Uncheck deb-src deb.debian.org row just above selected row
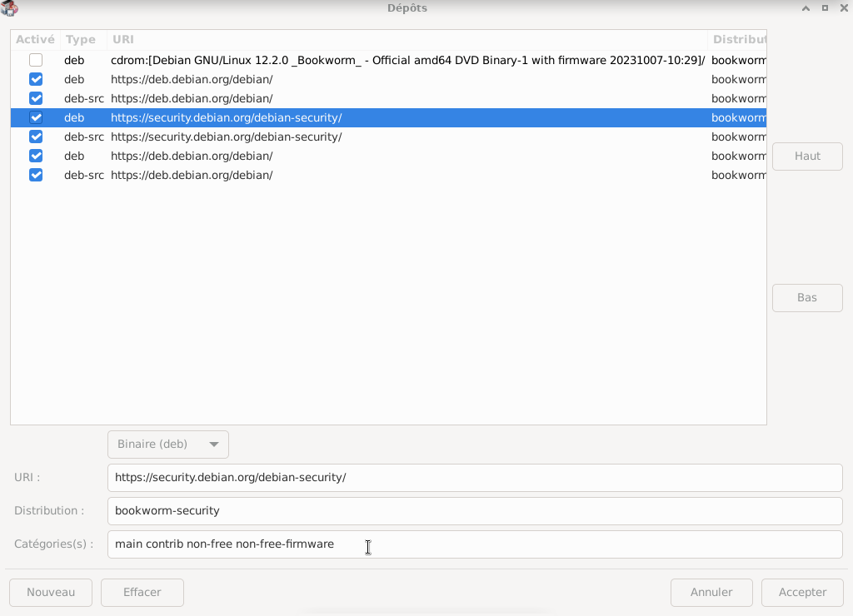 (36, 98)
